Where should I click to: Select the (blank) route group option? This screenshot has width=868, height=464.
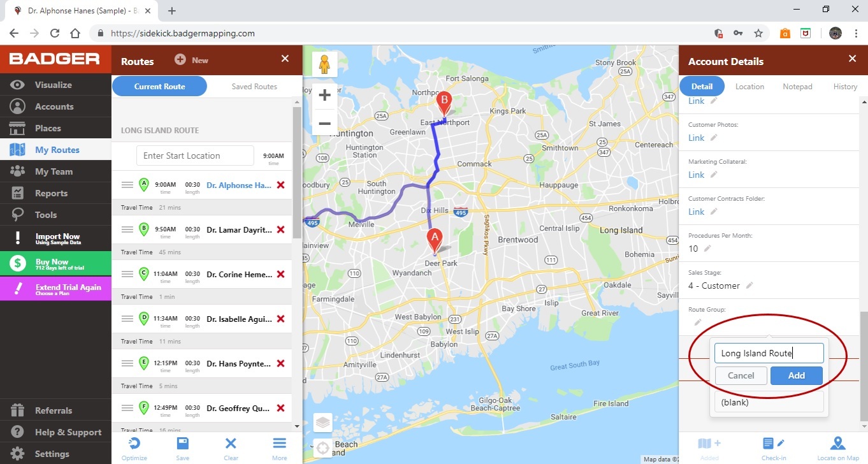coord(769,402)
